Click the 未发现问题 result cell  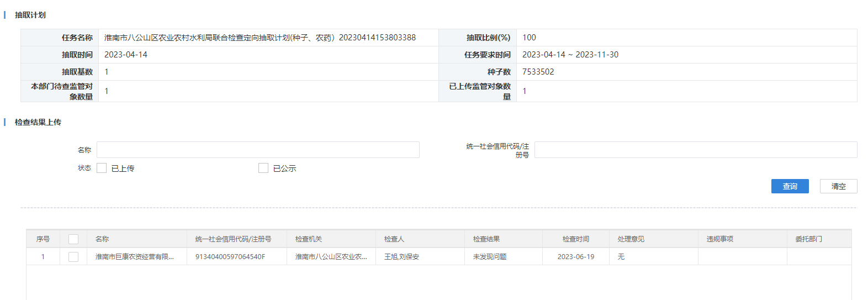490,257
